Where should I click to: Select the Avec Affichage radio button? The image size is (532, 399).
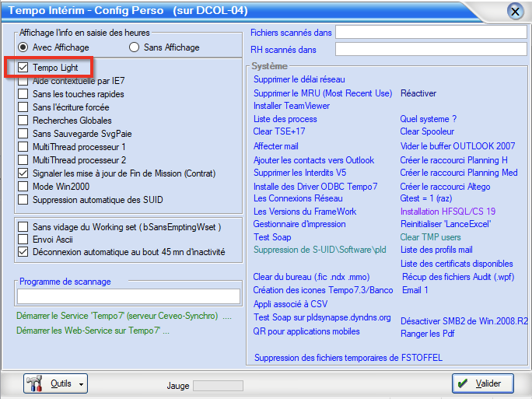(x=23, y=47)
